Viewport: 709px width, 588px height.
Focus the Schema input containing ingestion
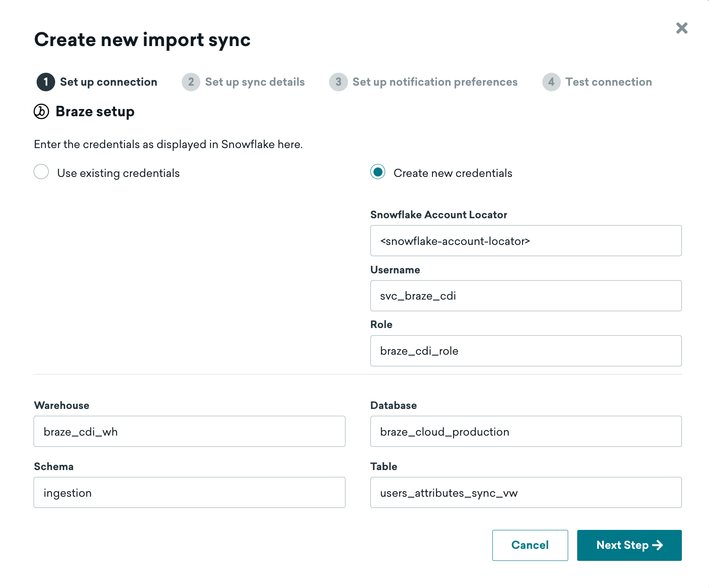pos(189,492)
